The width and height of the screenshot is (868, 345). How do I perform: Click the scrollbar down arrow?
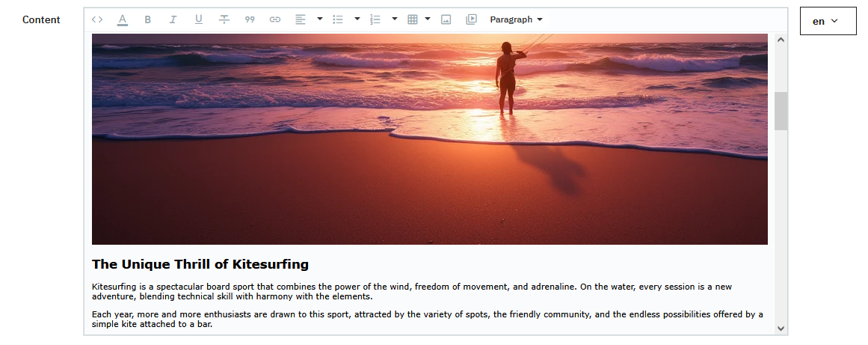(x=781, y=329)
